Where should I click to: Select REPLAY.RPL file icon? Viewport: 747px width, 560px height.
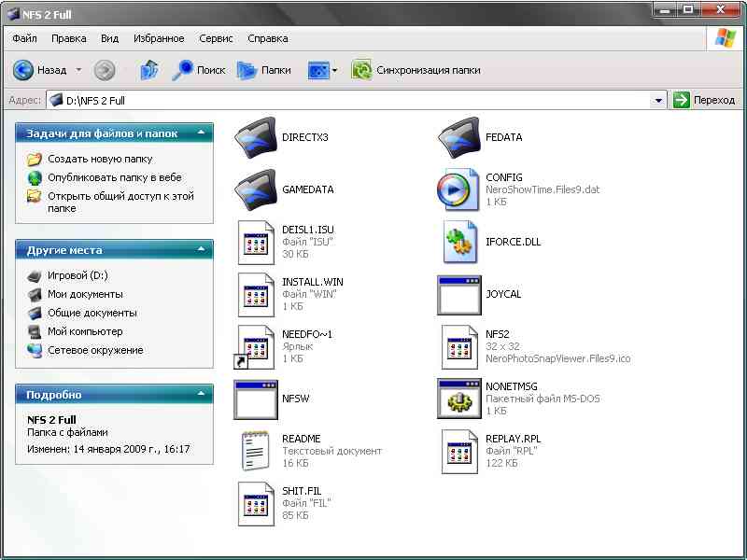(x=459, y=452)
